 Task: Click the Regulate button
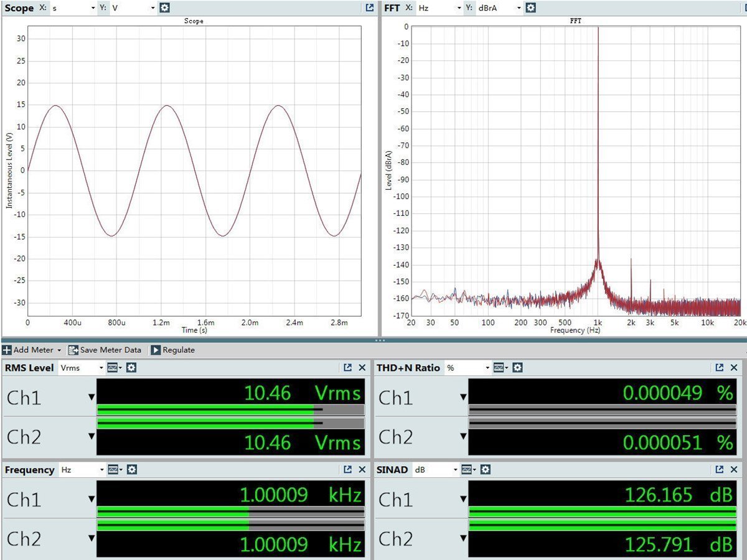pyautogui.click(x=172, y=350)
